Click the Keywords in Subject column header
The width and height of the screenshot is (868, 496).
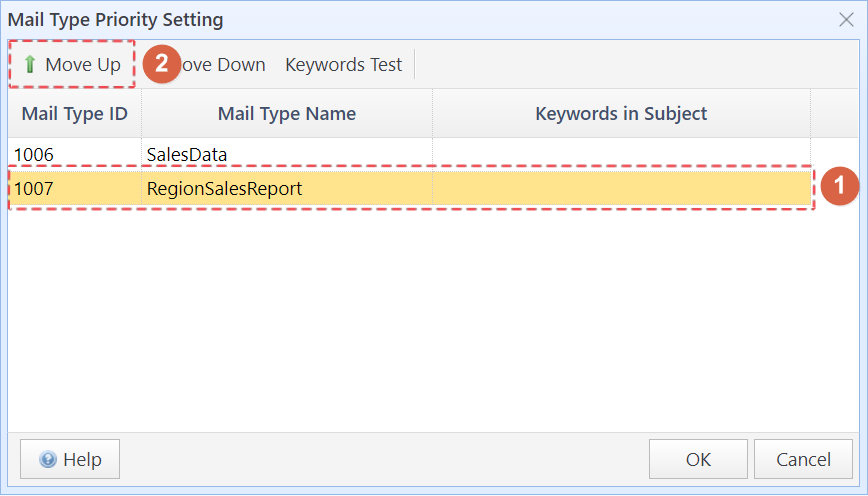[621, 114]
